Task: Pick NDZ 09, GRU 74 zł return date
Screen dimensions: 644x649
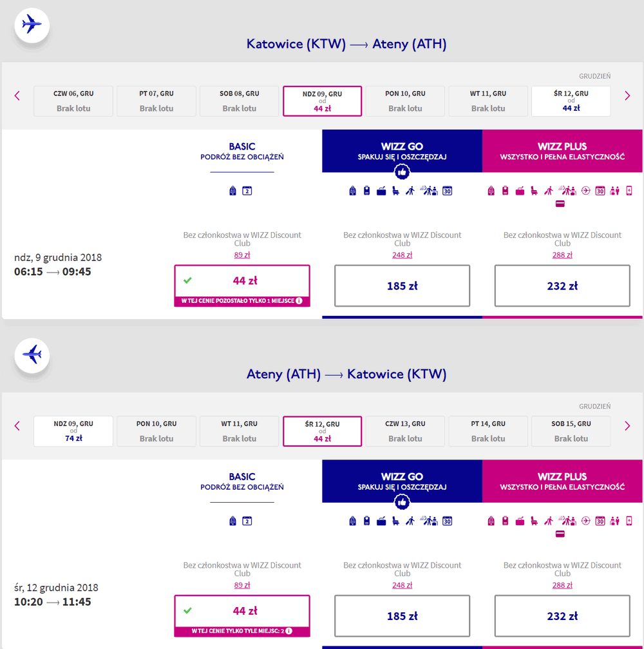Action: [73, 431]
